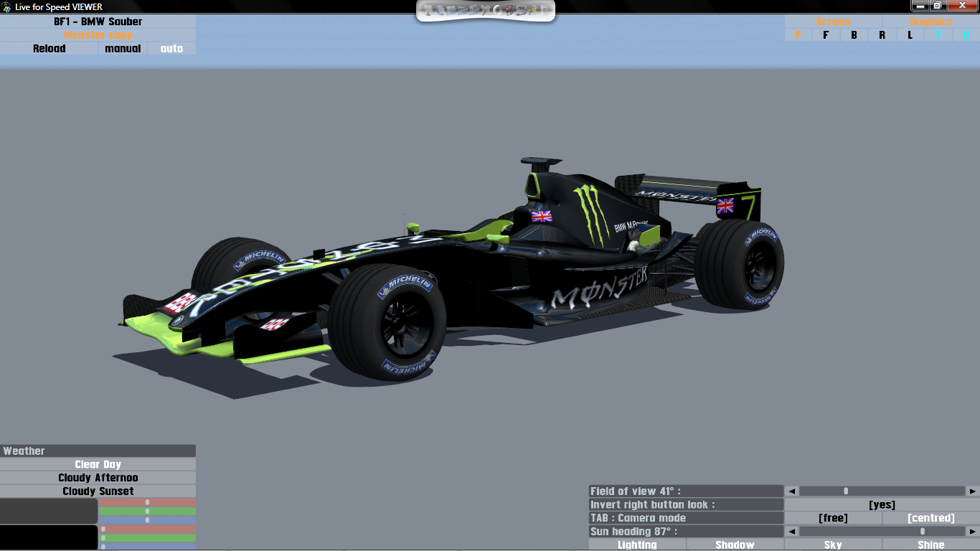The image size is (980, 551).
Task: Adjust the red slider beside the gray swatch
Action: [147, 502]
